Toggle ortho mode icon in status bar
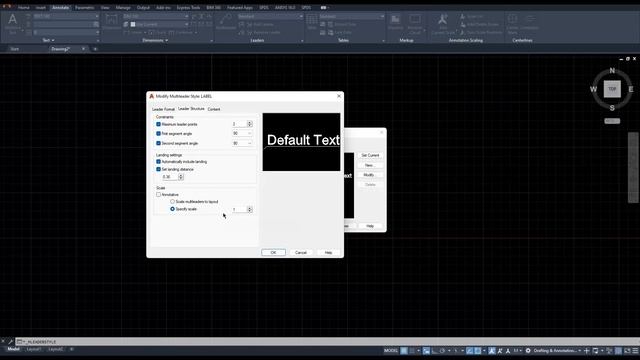 click(x=435, y=351)
